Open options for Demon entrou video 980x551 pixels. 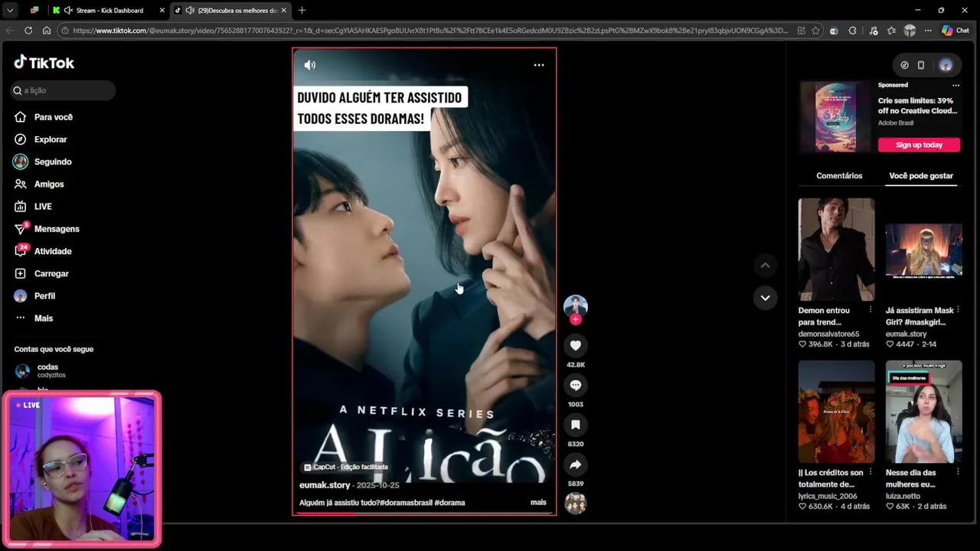click(x=871, y=310)
